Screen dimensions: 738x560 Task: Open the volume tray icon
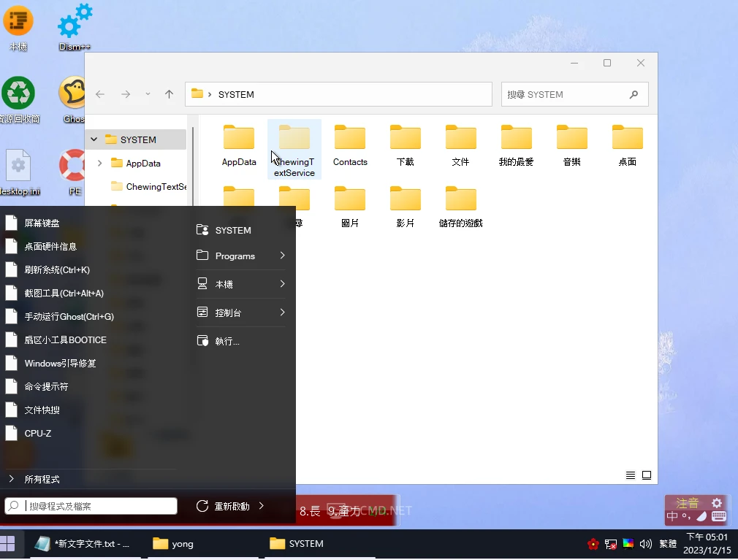pyautogui.click(x=645, y=544)
